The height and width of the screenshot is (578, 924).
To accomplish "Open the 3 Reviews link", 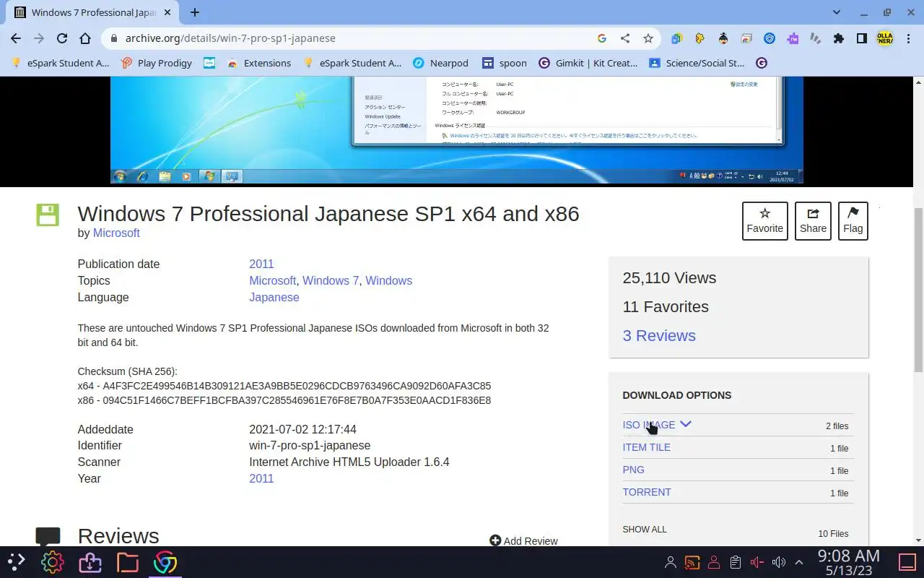I will (x=659, y=335).
